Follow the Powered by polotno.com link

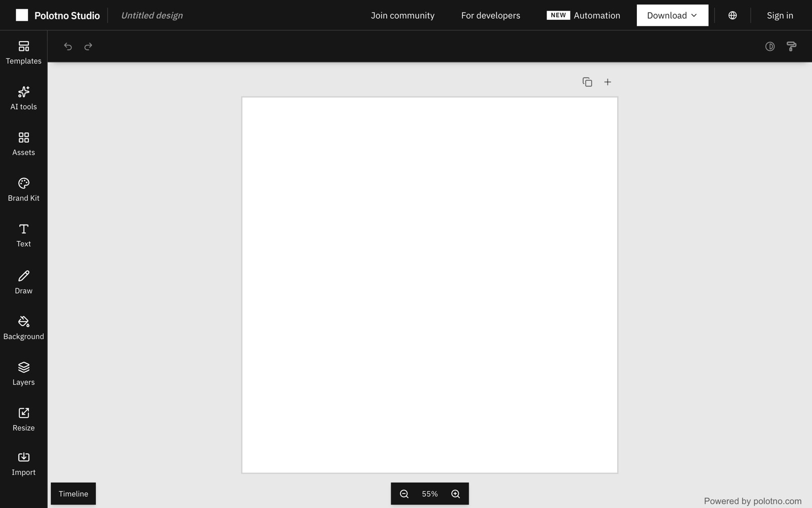pos(753,501)
